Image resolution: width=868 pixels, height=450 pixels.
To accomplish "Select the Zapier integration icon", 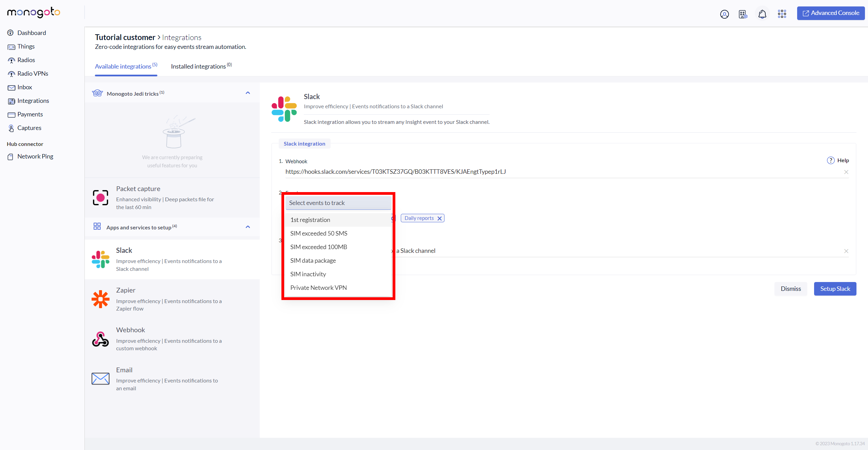I will click(x=100, y=299).
